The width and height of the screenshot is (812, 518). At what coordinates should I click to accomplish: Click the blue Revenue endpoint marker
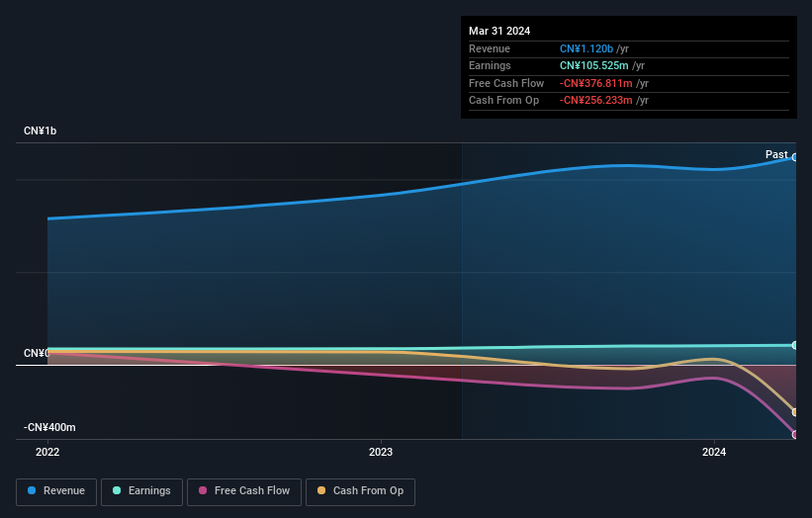click(795, 157)
